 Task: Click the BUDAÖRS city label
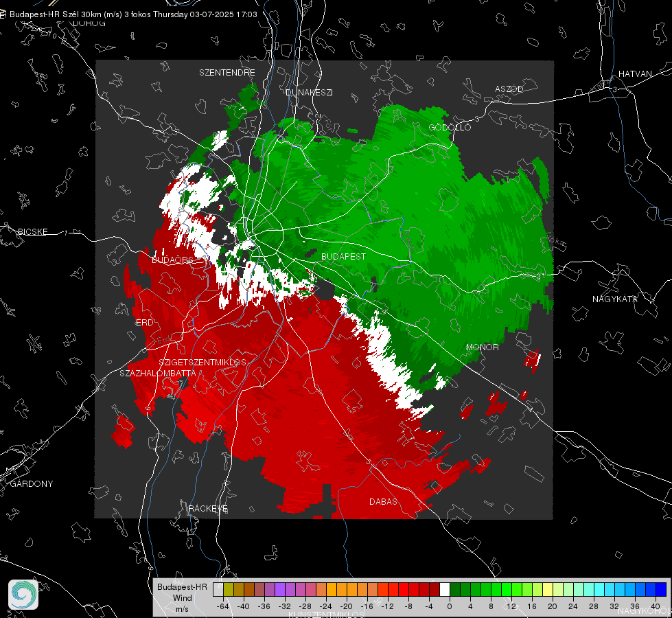(x=173, y=260)
